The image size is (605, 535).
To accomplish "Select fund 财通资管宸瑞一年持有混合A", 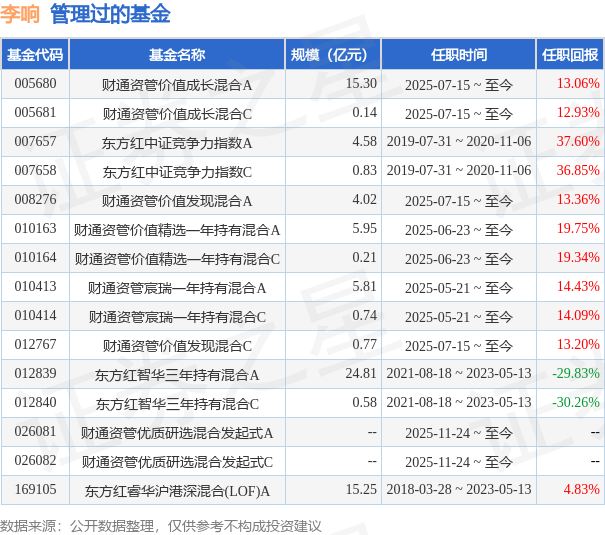I will coord(177,288).
